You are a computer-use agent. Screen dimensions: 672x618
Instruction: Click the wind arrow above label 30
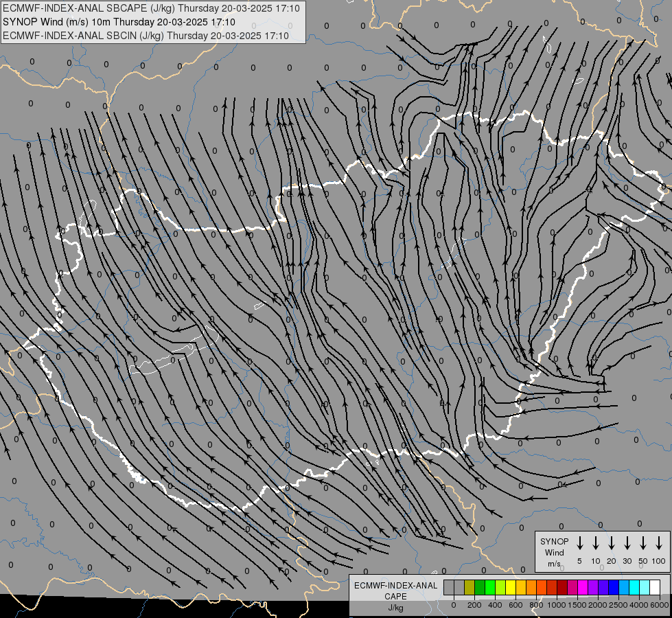(x=627, y=543)
